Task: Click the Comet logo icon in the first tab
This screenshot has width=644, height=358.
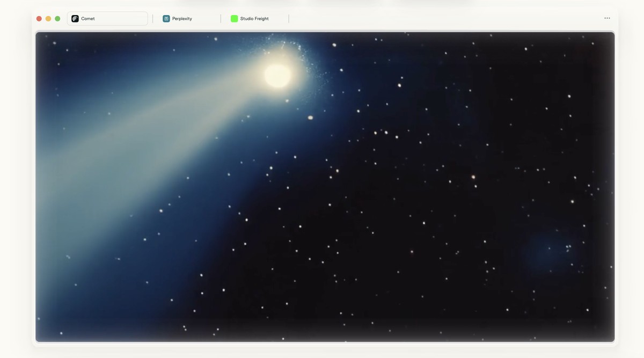Action: coord(75,19)
